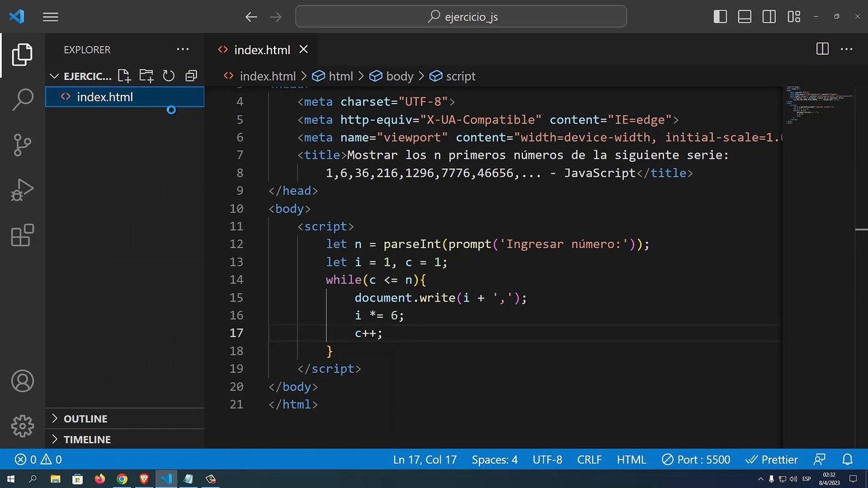Click the "i *= 6;" code line
Image resolution: width=868 pixels, height=488 pixels.
point(379,315)
